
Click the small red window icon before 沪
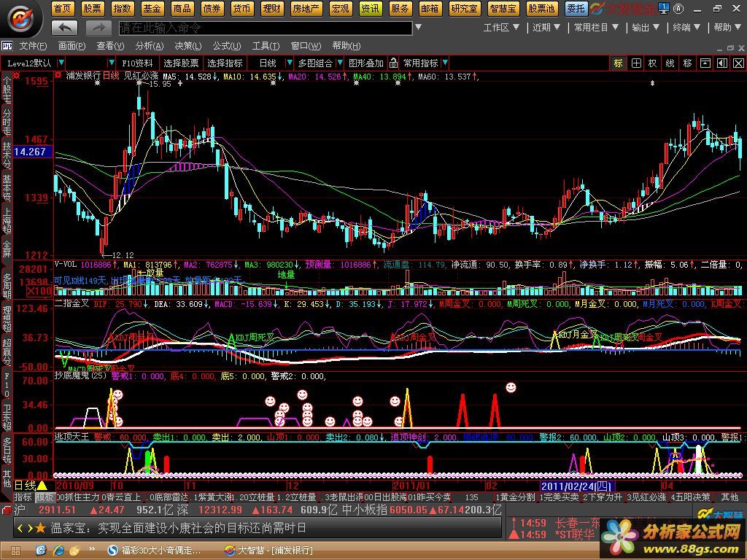click(x=6, y=510)
